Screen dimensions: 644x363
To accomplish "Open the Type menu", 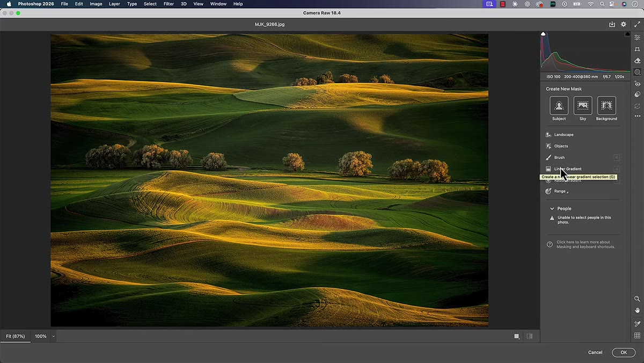I will click(132, 4).
